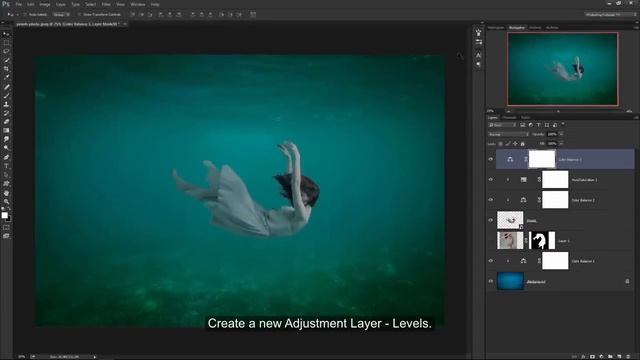The width and height of the screenshot is (640, 360).
Task: Switch to the Paths tab
Action: click(526, 118)
